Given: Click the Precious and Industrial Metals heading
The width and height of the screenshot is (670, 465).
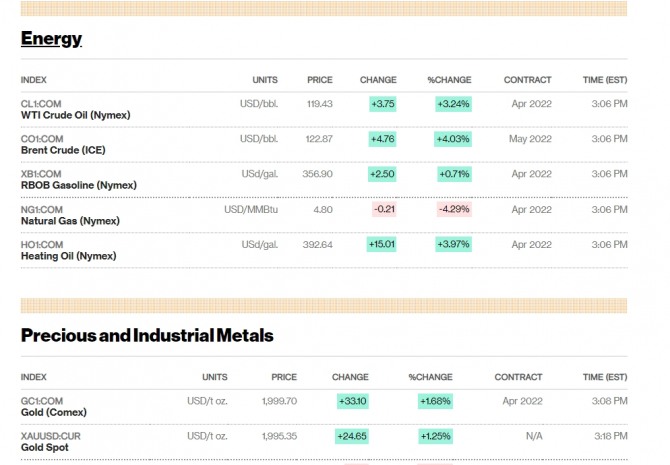Looking at the screenshot, I should click(x=147, y=335).
